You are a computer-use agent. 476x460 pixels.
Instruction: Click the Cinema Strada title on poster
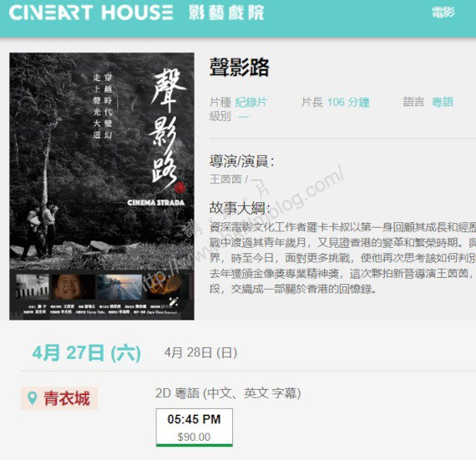[x=155, y=203]
